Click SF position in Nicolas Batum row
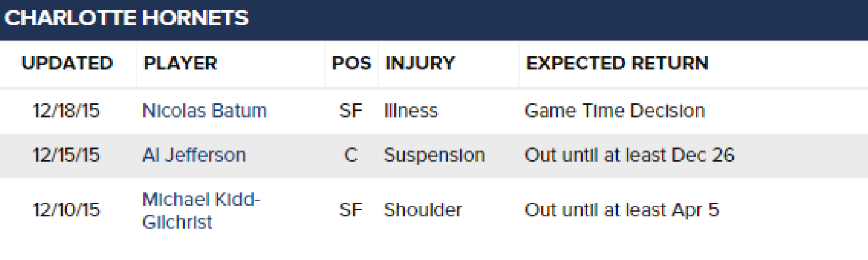 pos(351,111)
